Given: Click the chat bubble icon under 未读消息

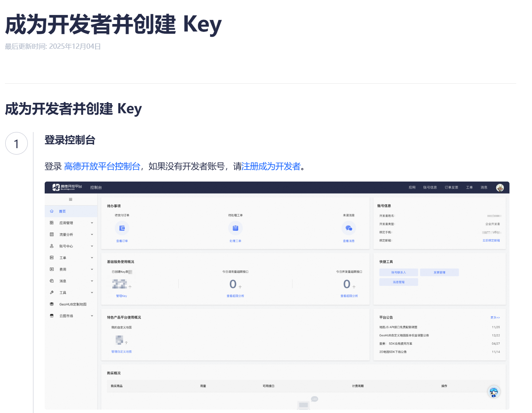Looking at the screenshot, I should pos(349,228).
